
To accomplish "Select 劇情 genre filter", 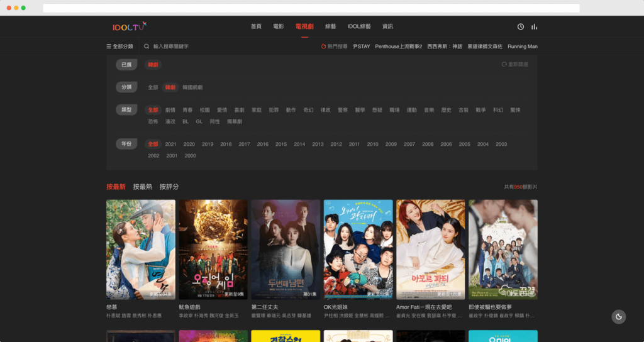I will tap(170, 110).
